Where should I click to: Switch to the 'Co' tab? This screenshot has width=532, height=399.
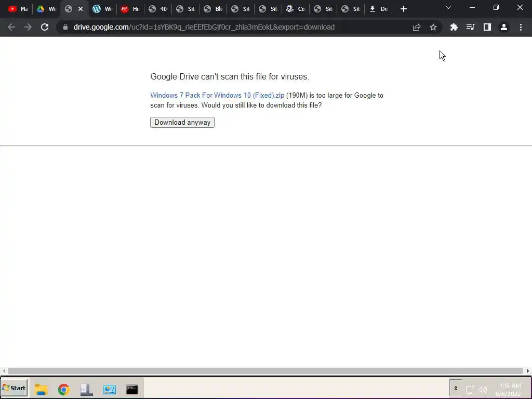tap(296, 9)
